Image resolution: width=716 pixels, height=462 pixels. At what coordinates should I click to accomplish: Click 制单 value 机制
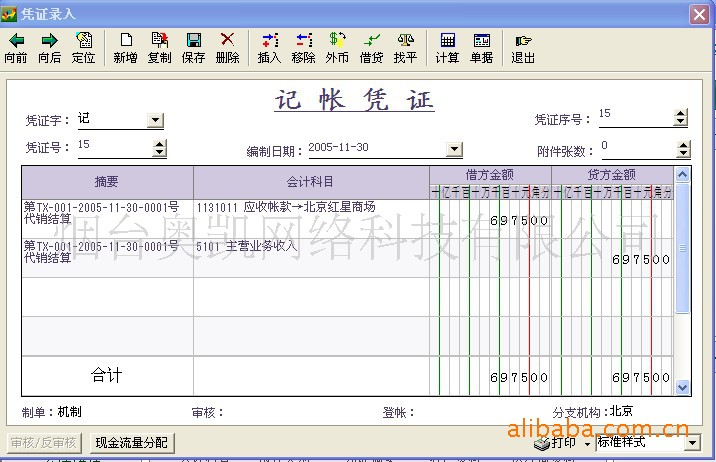click(69, 412)
